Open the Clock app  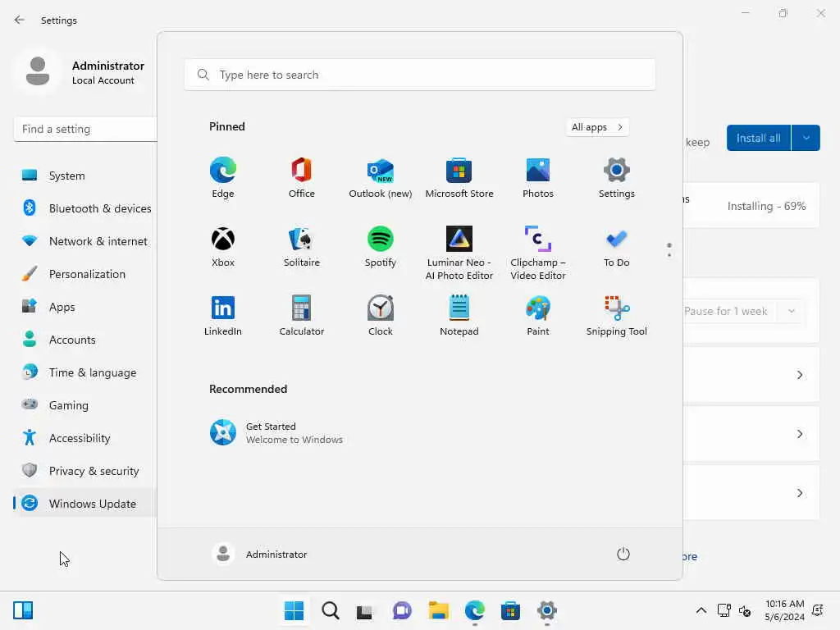381,316
